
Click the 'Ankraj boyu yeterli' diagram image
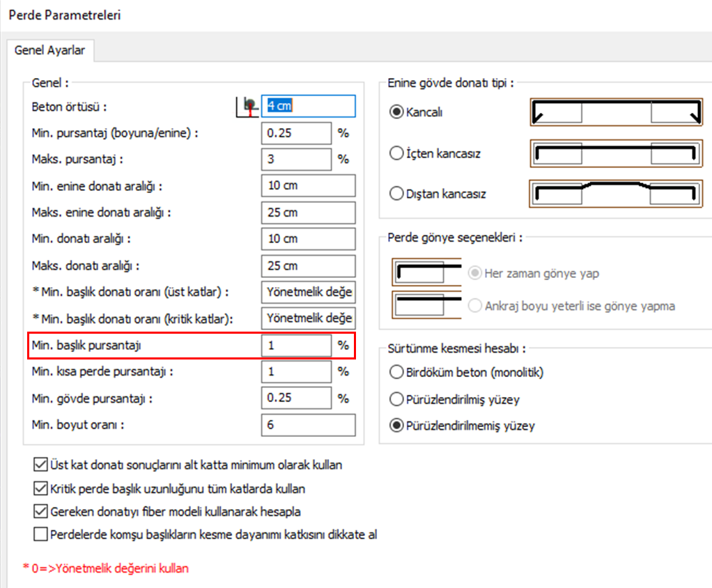pos(426,305)
